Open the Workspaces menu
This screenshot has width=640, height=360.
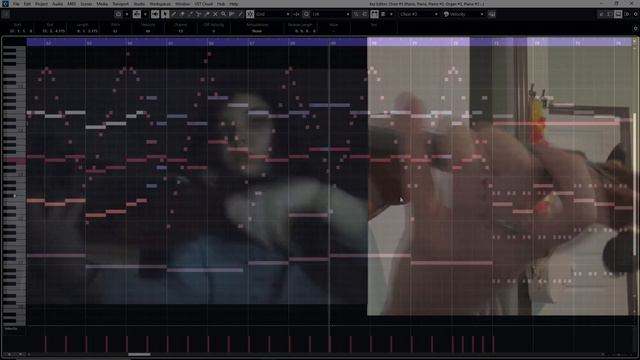(160, 4)
